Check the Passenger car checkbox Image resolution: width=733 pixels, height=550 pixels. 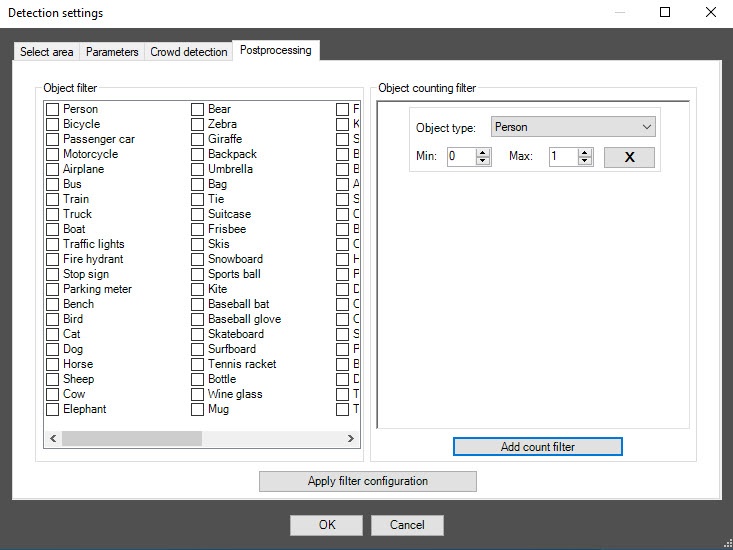click(x=52, y=139)
